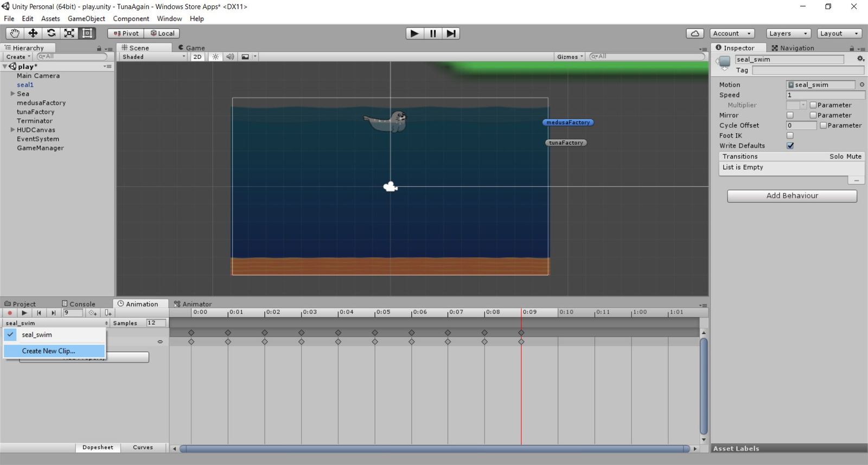This screenshot has width=868, height=465.
Task: Click the medusaFactory label in scene
Action: (x=568, y=122)
